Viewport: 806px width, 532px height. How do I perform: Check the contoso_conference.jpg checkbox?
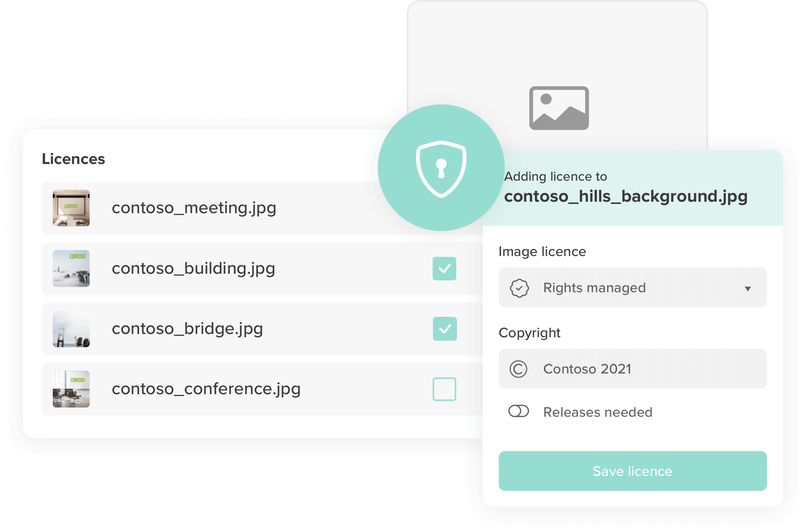coord(445,389)
